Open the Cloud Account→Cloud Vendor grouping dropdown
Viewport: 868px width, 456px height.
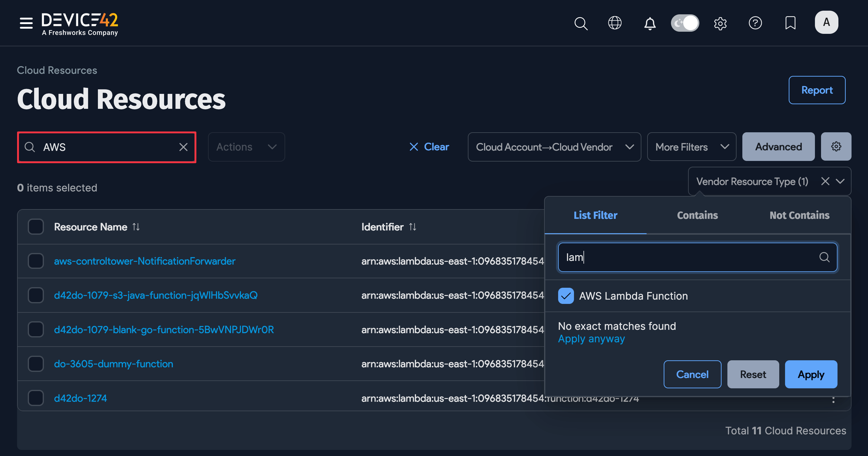point(554,147)
